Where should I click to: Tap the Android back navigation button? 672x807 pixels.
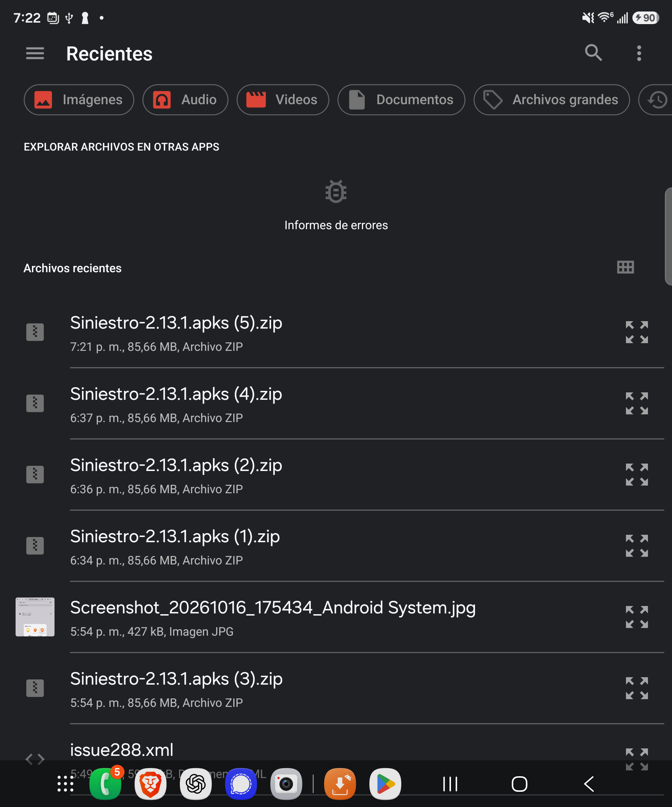tap(589, 784)
